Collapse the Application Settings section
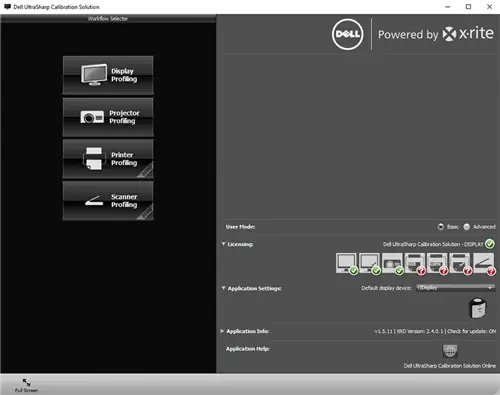The width and height of the screenshot is (500, 395). tap(223, 288)
